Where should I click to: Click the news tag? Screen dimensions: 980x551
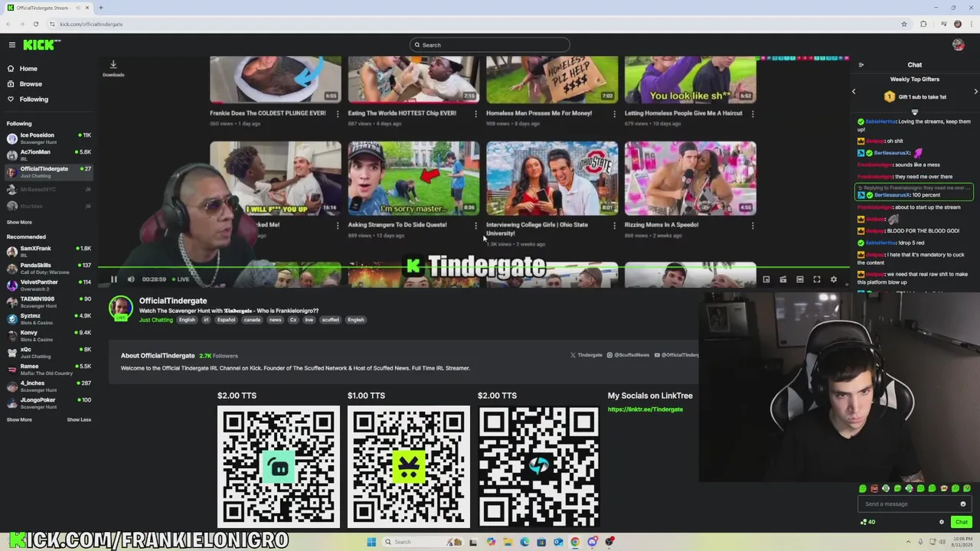point(275,320)
